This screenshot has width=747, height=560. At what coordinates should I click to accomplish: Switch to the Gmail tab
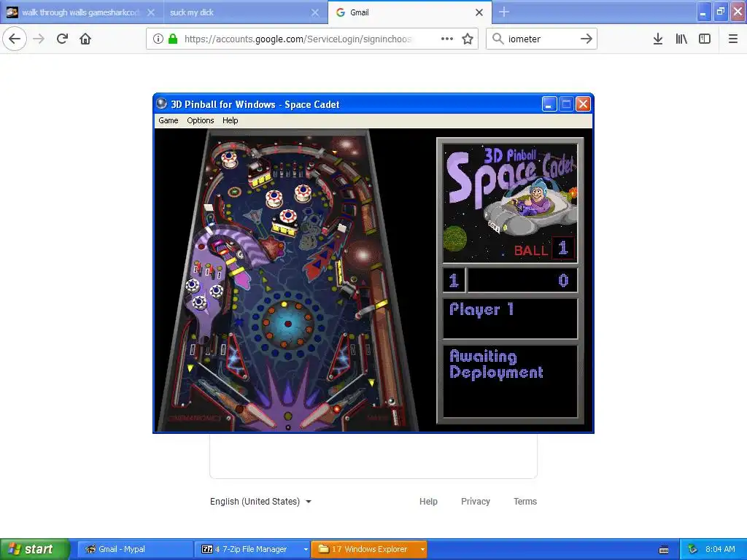click(410, 12)
